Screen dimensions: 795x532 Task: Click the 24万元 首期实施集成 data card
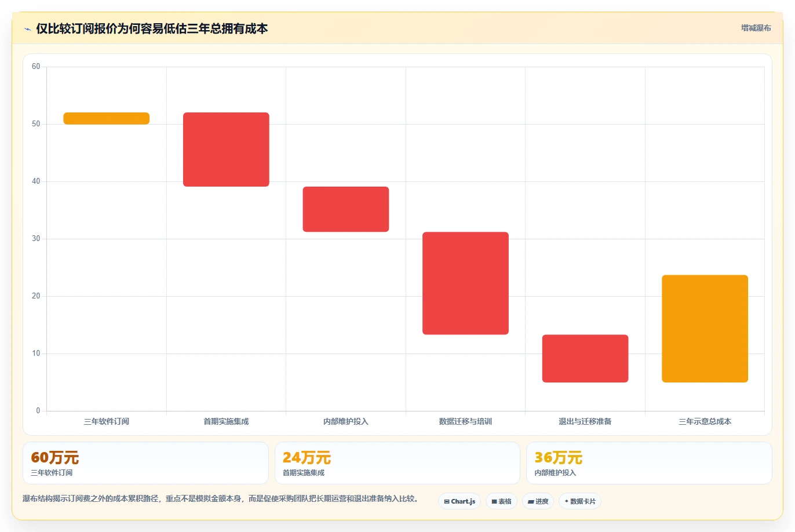pyautogui.click(x=397, y=463)
